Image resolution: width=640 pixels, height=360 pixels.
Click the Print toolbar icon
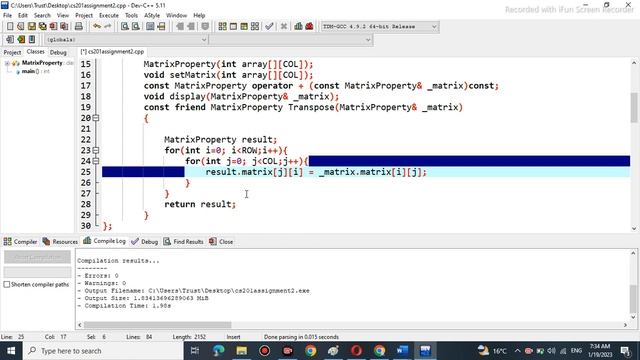(78, 27)
